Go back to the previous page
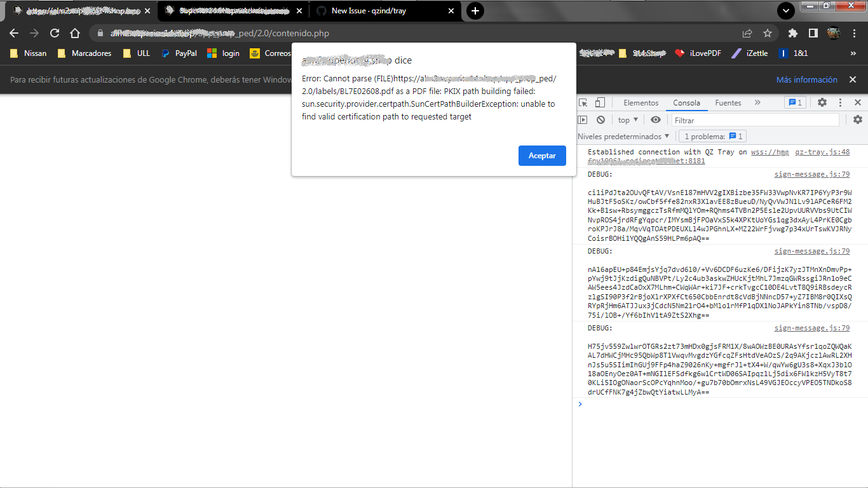This screenshot has width=868, height=488. 14,33
